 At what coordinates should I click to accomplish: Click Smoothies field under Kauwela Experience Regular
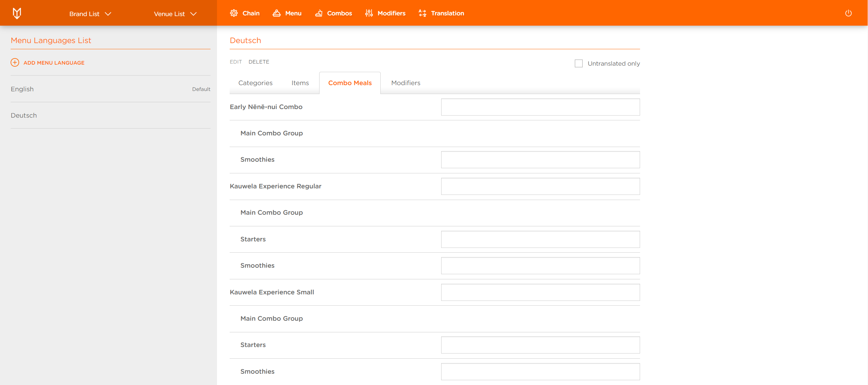(x=540, y=266)
